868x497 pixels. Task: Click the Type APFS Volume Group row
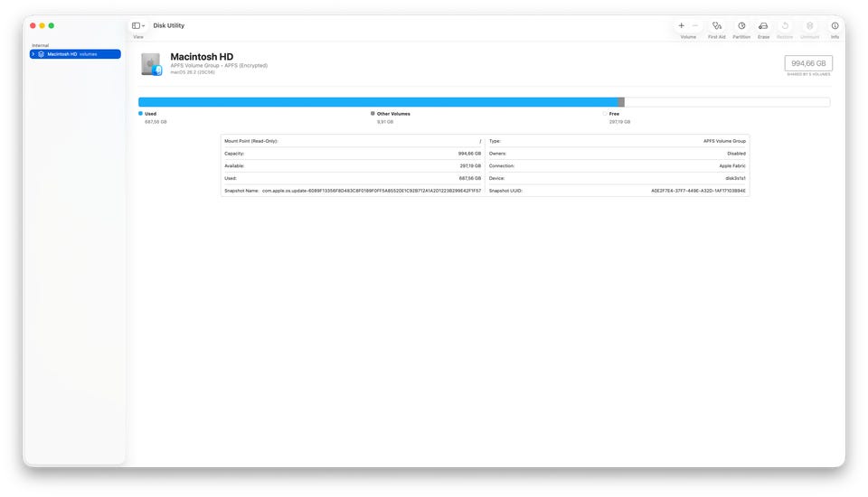(x=618, y=141)
